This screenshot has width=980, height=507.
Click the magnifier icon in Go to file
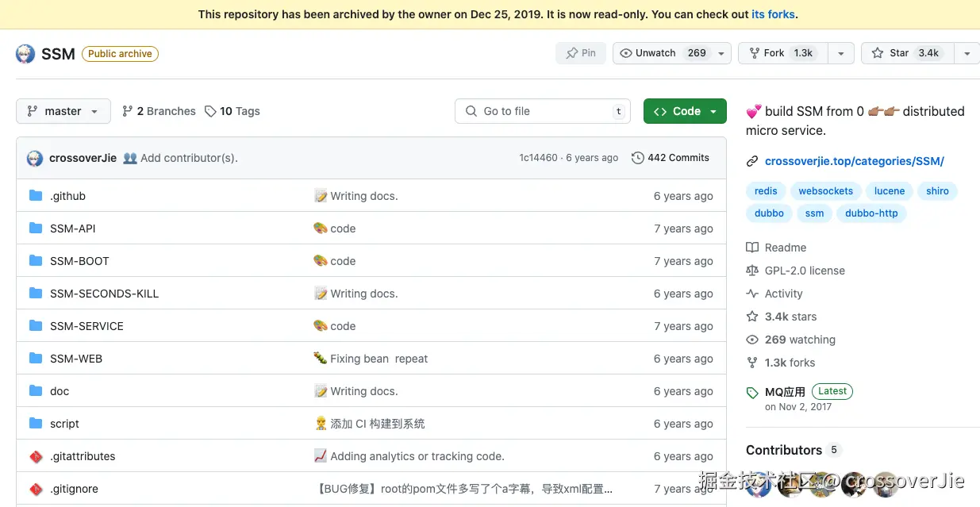click(471, 111)
